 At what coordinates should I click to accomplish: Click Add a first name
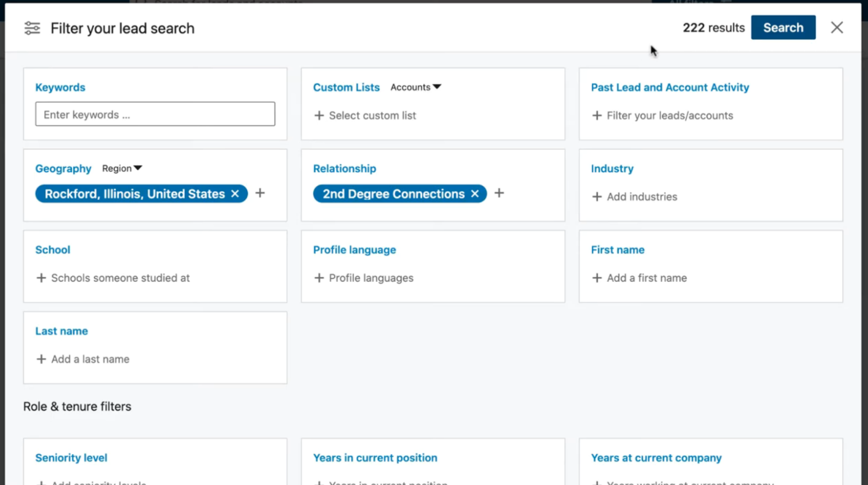[647, 278]
